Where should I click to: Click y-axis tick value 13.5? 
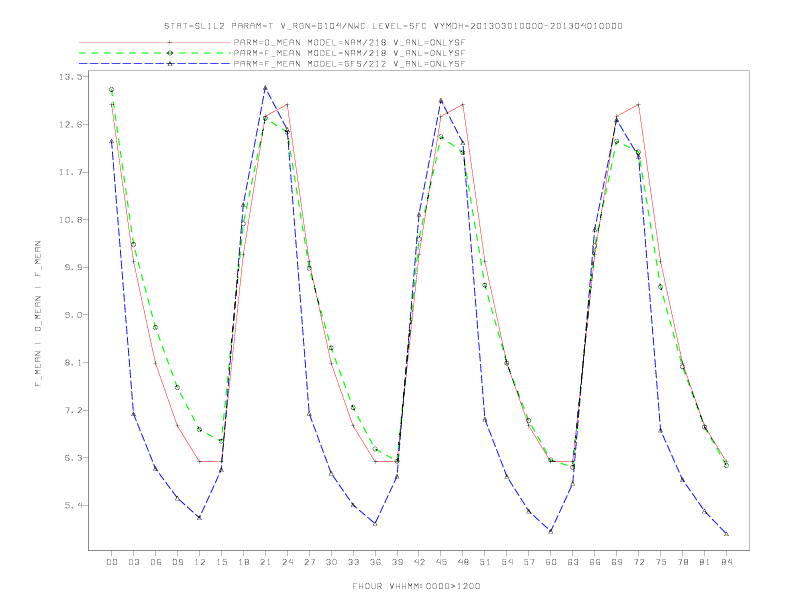coord(70,77)
